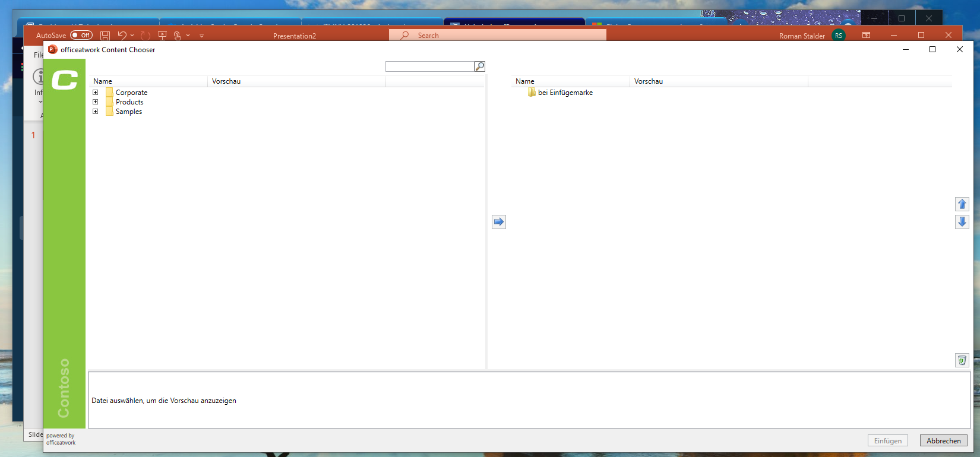Click the Roman Stalder account name

click(x=802, y=36)
